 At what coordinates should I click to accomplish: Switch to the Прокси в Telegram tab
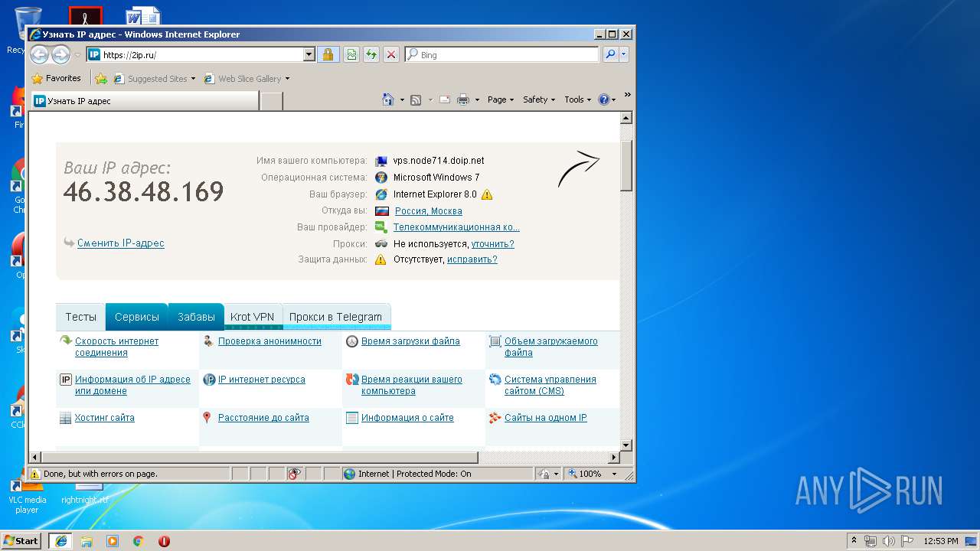pyautogui.click(x=335, y=317)
